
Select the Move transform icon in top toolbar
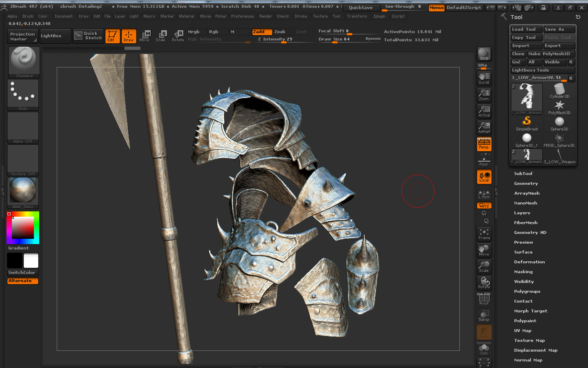click(145, 36)
